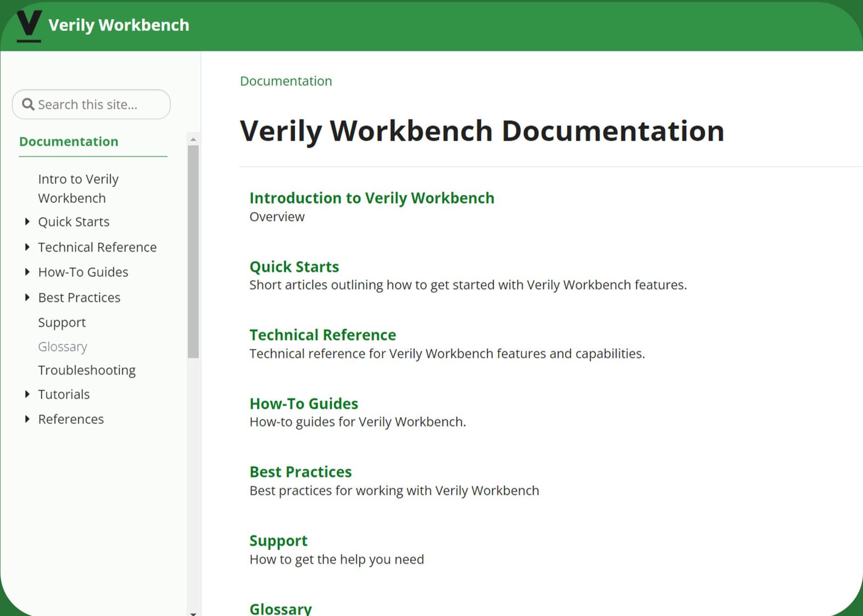
Task: Click 'How-to guides for Verily Workbench.' text
Action: [358, 422]
